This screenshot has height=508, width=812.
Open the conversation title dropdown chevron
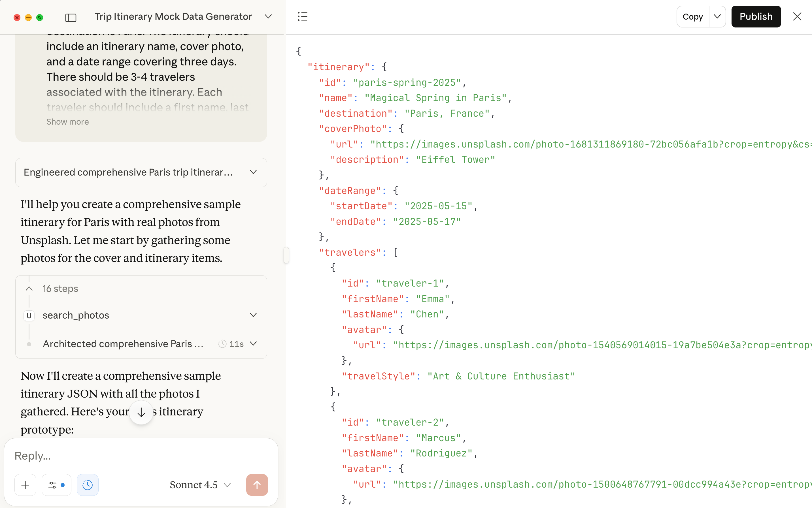(x=268, y=16)
